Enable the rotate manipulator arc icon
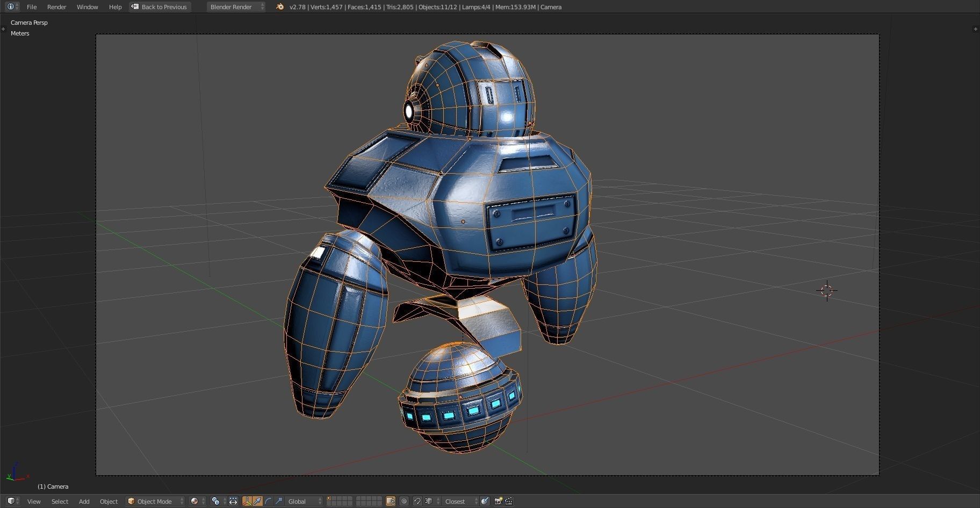The image size is (980, 508). tap(268, 501)
